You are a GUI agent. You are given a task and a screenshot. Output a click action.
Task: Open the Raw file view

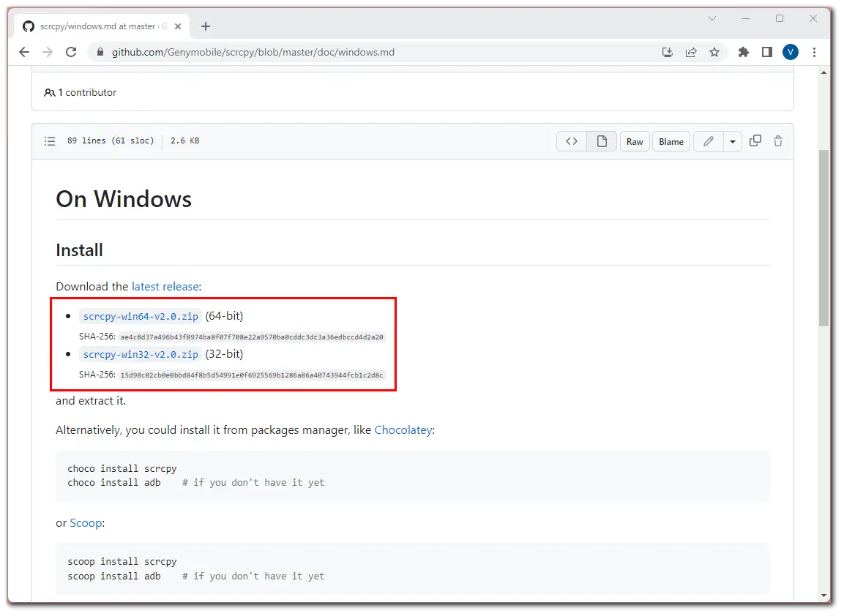pos(635,141)
